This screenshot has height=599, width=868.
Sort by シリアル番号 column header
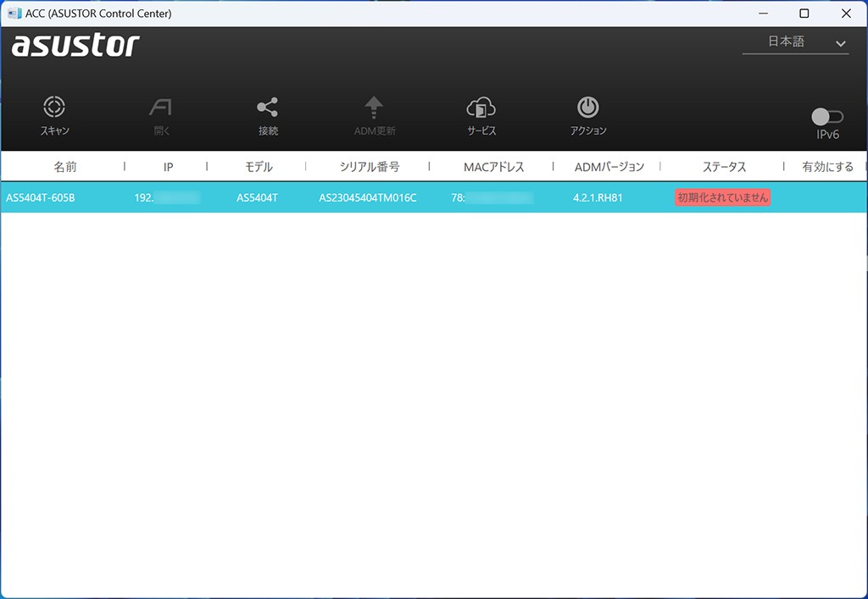click(370, 166)
